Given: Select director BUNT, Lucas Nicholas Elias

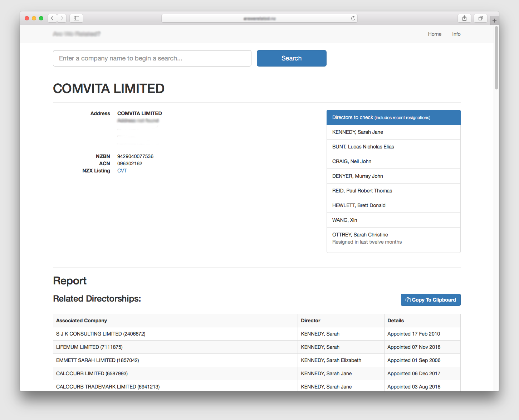Looking at the screenshot, I should pos(363,147).
